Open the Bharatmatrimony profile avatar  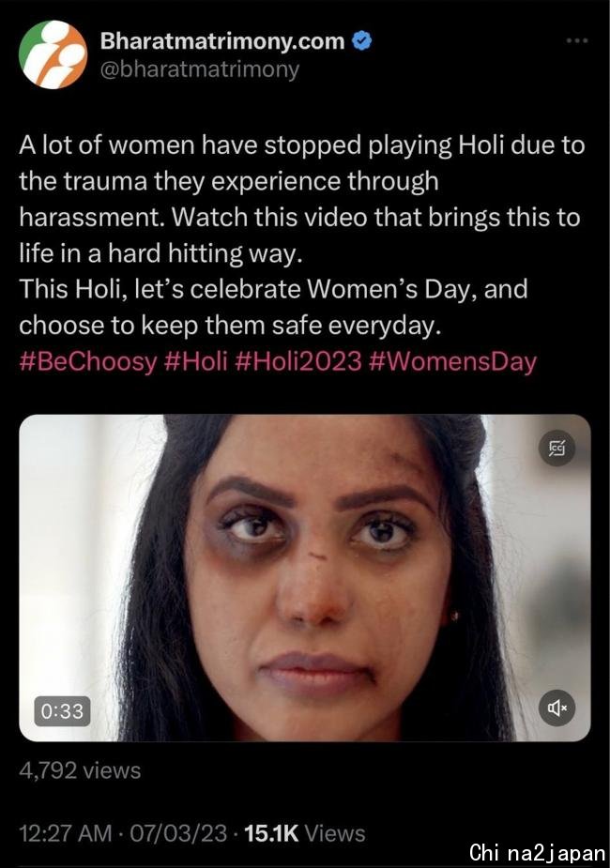coord(53,54)
